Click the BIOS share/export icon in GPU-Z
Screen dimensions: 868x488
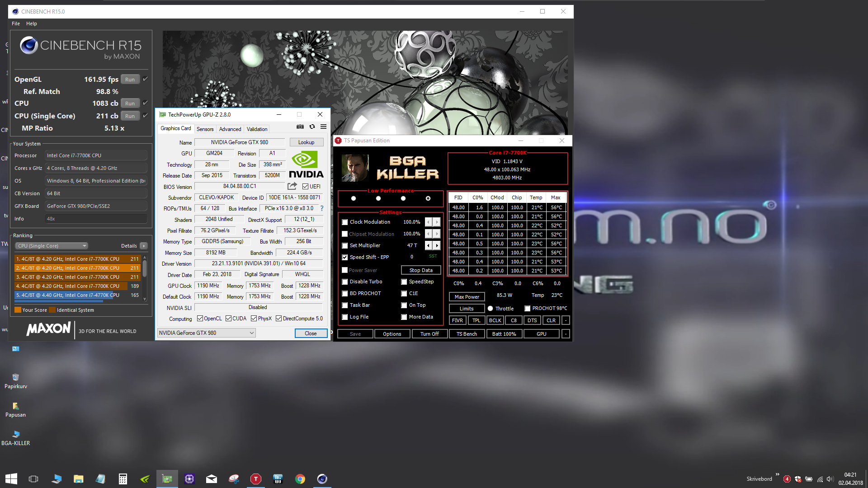pyautogui.click(x=292, y=186)
